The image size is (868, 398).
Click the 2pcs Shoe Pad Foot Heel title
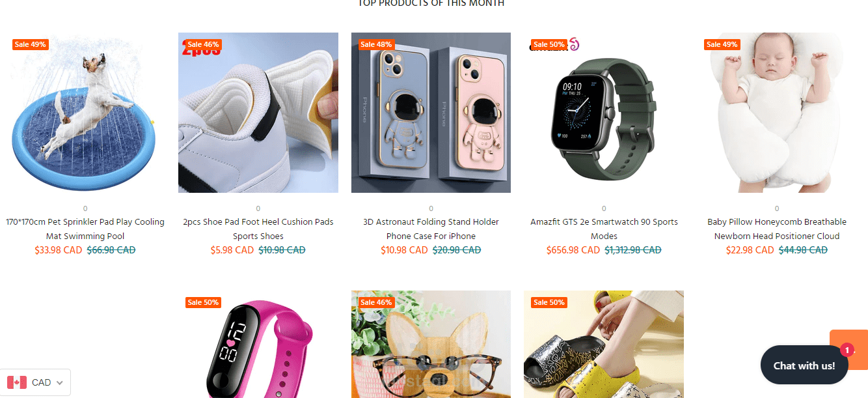[258, 229]
